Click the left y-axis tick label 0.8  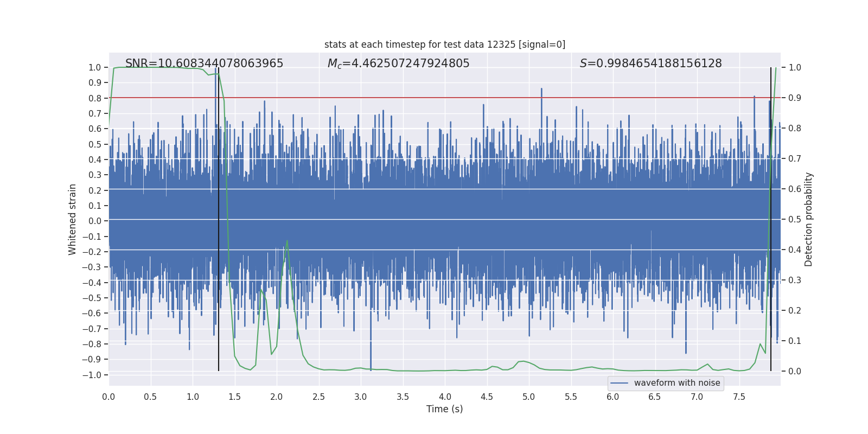pyautogui.click(x=95, y=98)
